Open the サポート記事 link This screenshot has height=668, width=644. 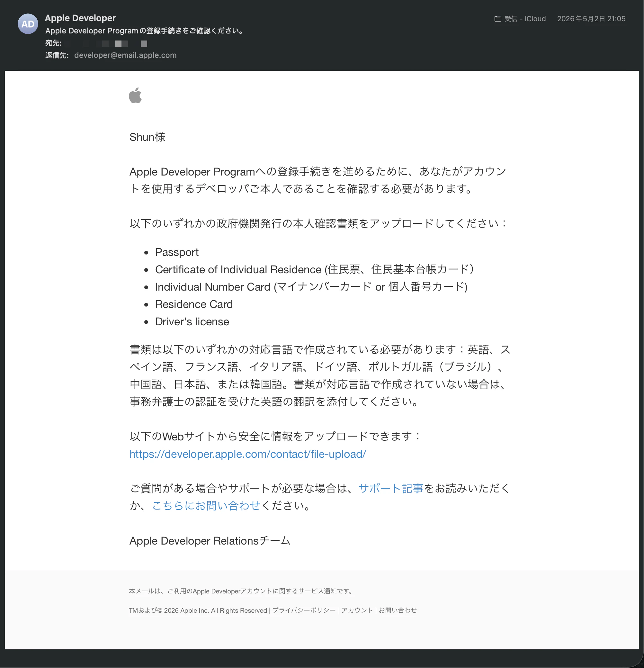(x=391, y=488)
